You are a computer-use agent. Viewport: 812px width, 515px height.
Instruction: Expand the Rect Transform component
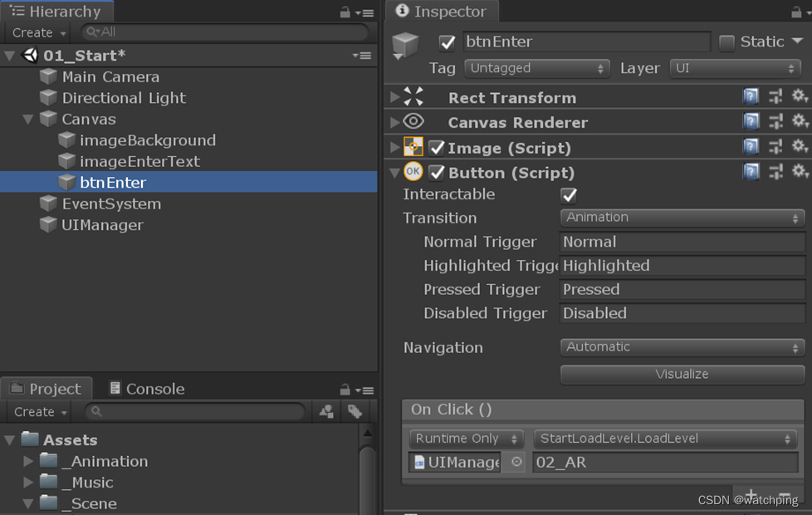pos(394,96)
